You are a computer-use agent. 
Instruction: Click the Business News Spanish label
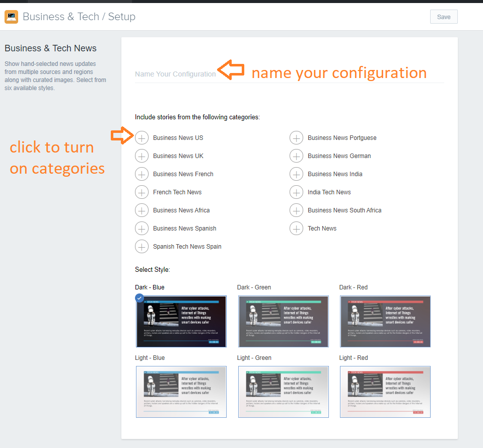tap(184, 229)
